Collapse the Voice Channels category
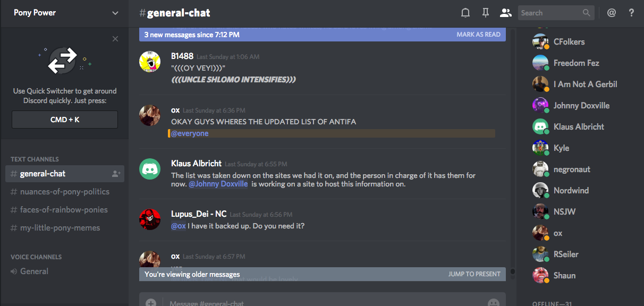Viewport: 644px width, 306px height. [36, 257]
